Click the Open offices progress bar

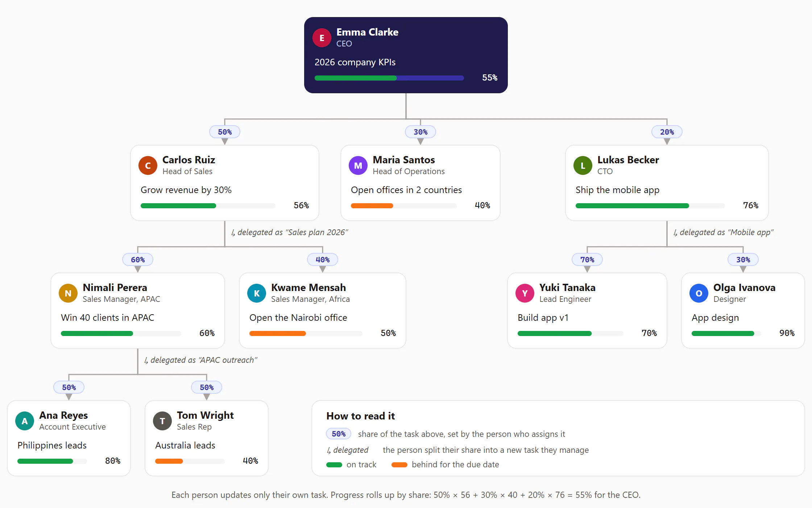(404, 206)
